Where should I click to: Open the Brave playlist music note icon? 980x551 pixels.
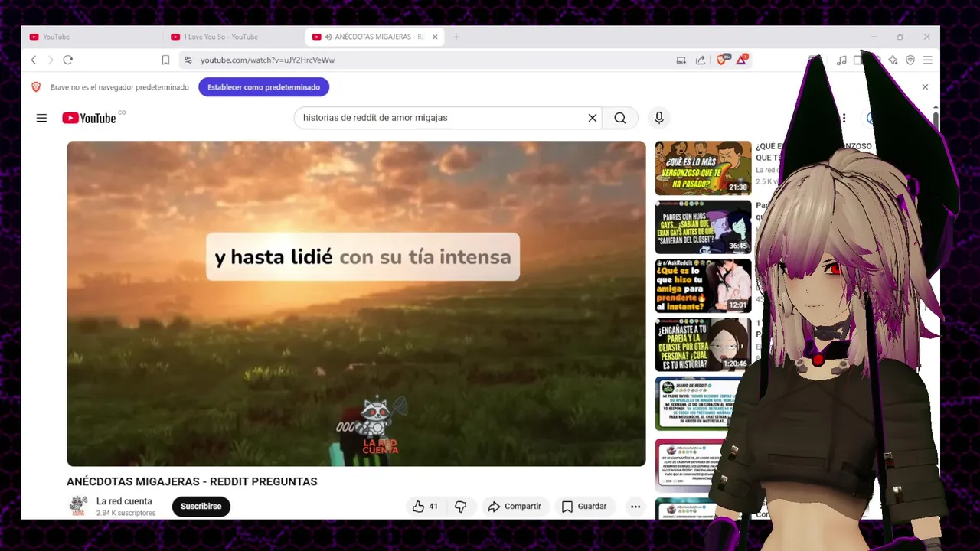(x=841, y=60)
